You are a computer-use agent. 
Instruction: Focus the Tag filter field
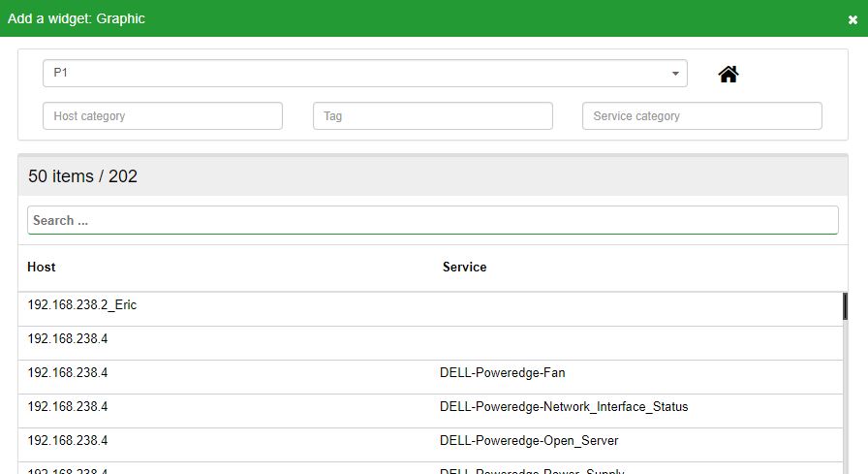(x=433, y=115)
